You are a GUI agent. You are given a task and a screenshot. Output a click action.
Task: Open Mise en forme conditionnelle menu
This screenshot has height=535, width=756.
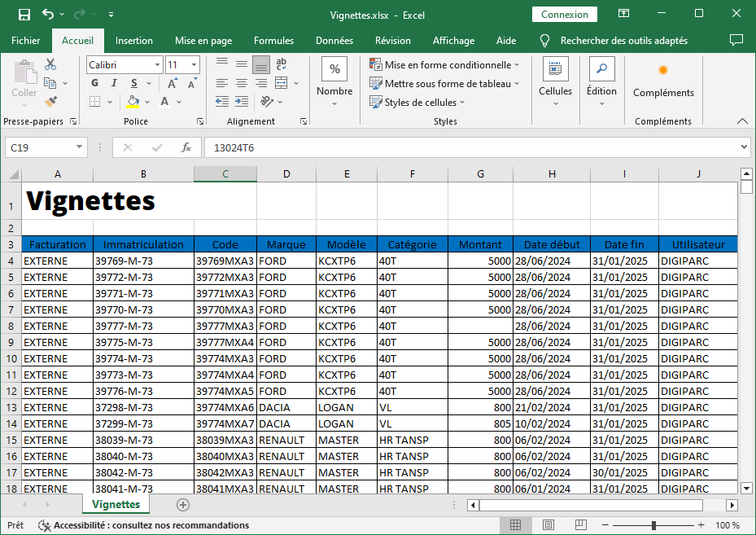444,64
